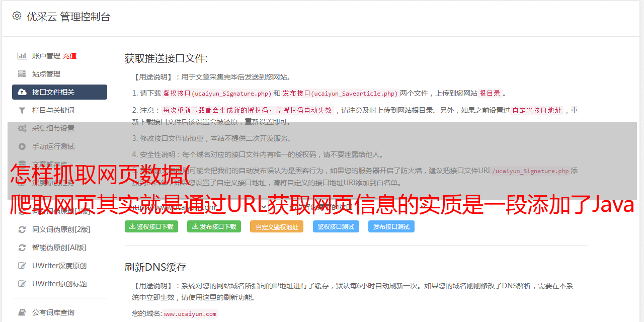Image resolution: width=644 pixels, height=322 pixels.
Task: Click the highlighted 自定义接口地址 text
Action: point(537,110)
